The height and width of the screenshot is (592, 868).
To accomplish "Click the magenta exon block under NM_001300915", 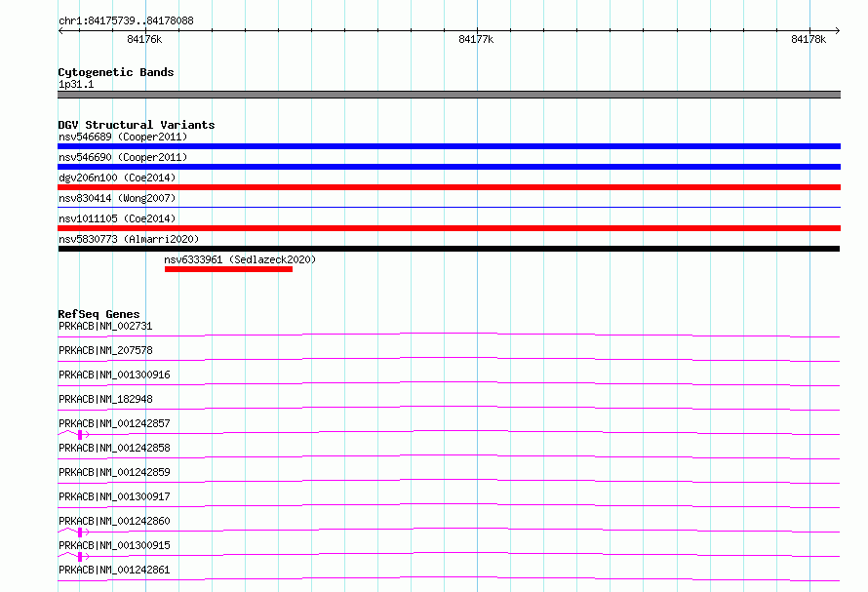I will 80,557.
